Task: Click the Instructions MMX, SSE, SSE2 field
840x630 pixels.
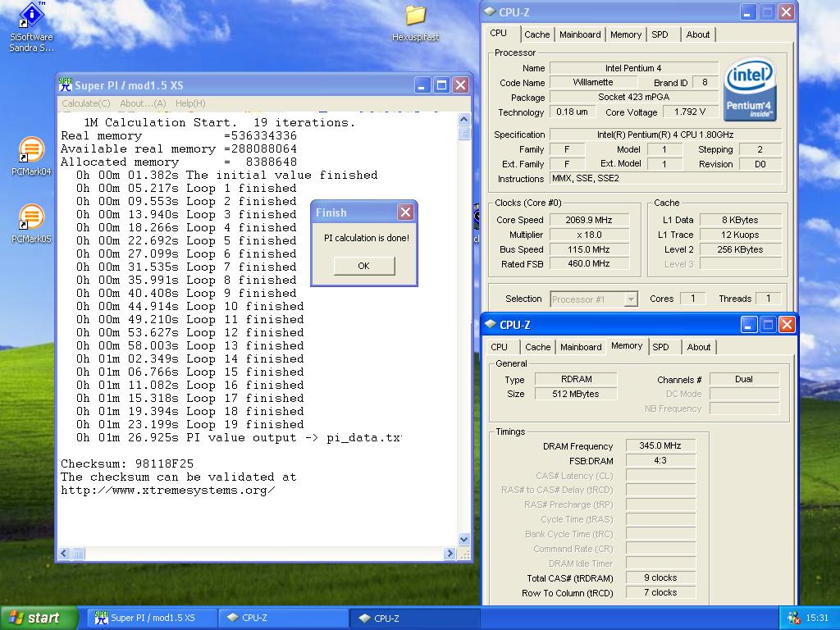Action: click(666, 178)
